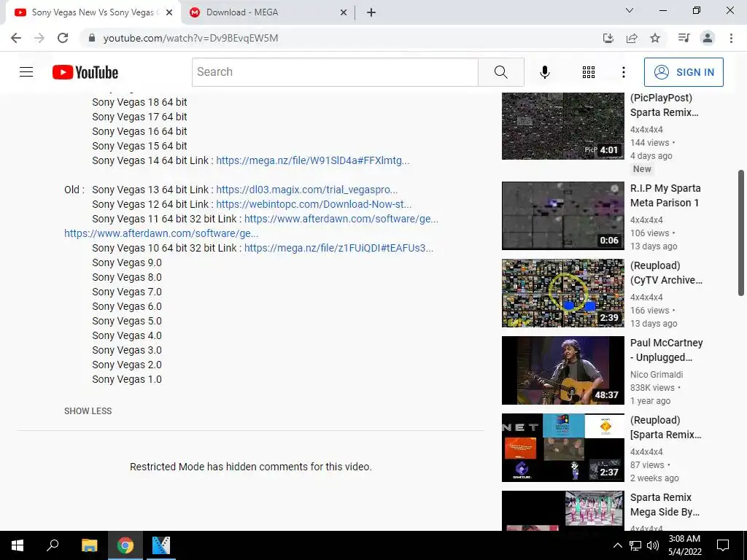Focus the YouTube Search field

pyautogui.click(x=335, y=72)
